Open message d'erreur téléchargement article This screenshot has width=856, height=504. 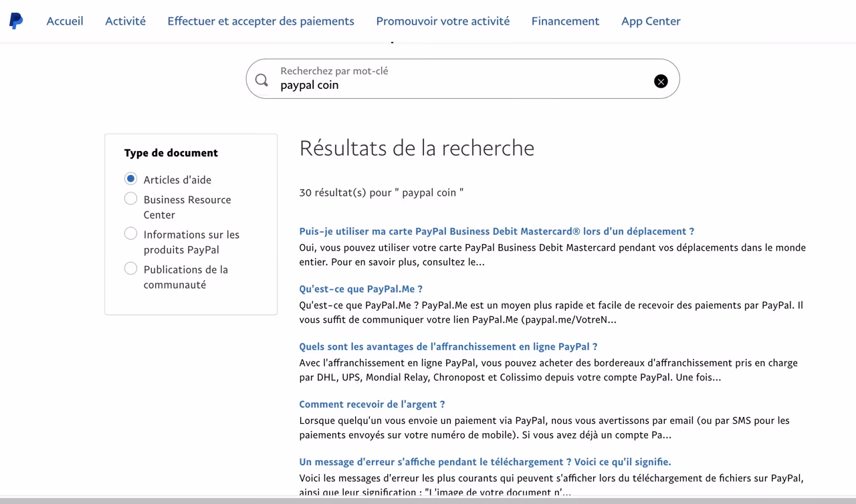(485, 461)
